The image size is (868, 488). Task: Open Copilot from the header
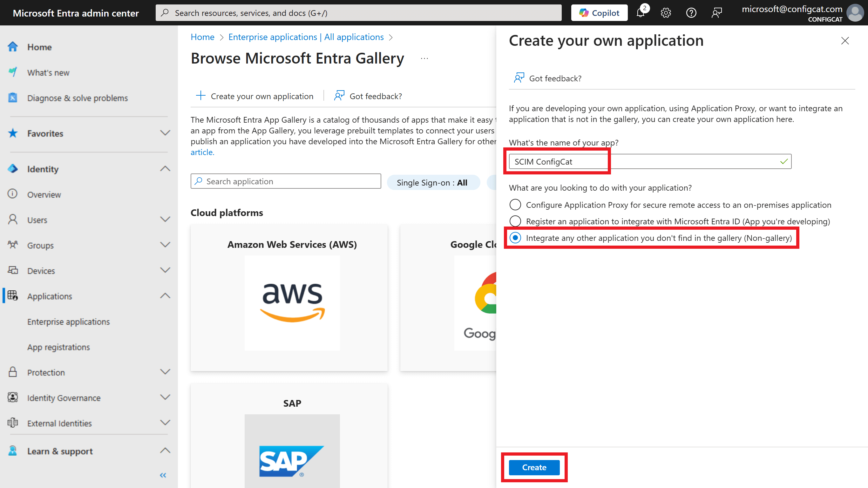(599, 13)
